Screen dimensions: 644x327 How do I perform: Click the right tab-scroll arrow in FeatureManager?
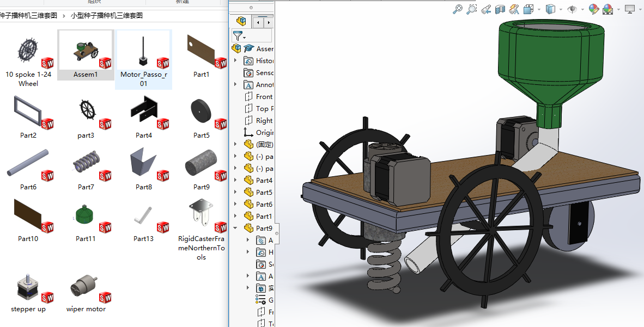[x=268, y=22]
